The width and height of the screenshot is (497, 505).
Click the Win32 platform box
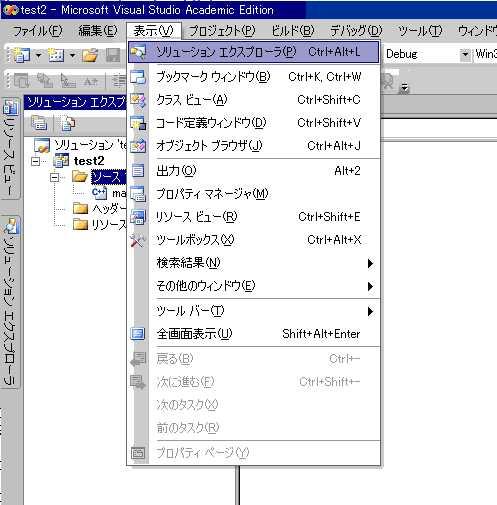485,54
